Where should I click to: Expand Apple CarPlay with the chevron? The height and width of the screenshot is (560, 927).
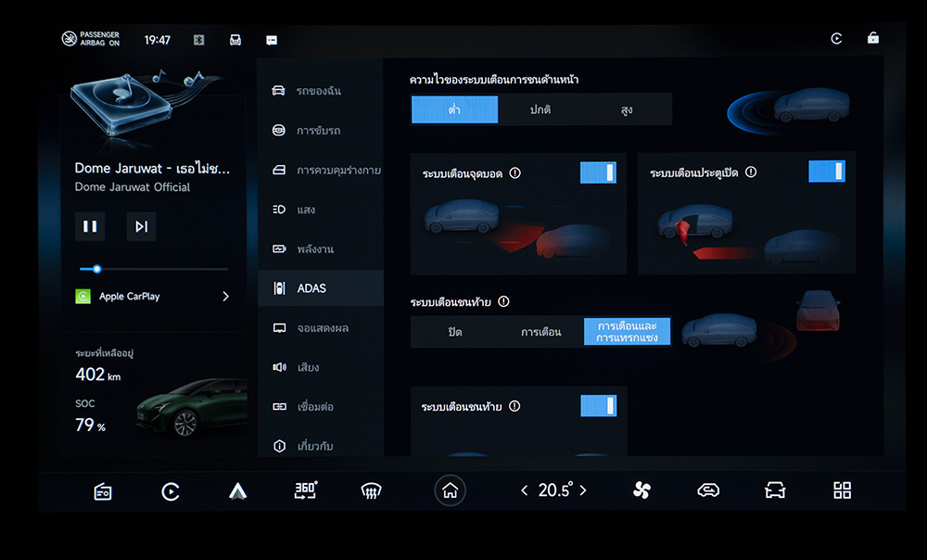[x=225, y=297]
